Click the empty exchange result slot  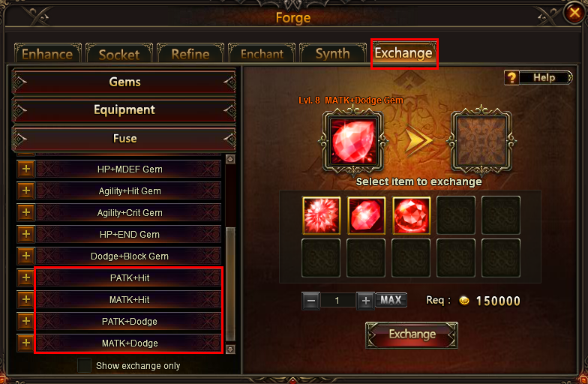point(481,141)
